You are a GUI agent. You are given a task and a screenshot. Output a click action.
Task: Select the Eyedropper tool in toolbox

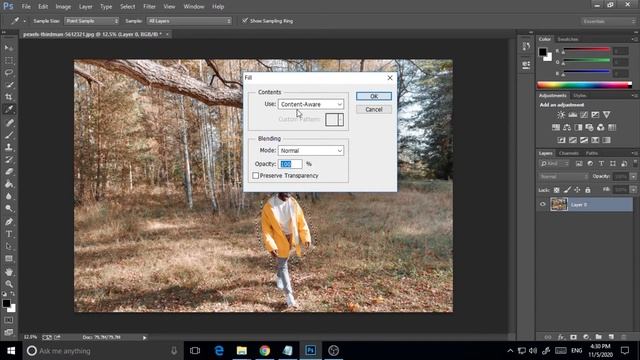pyautogui.click(x=9, y=109)
